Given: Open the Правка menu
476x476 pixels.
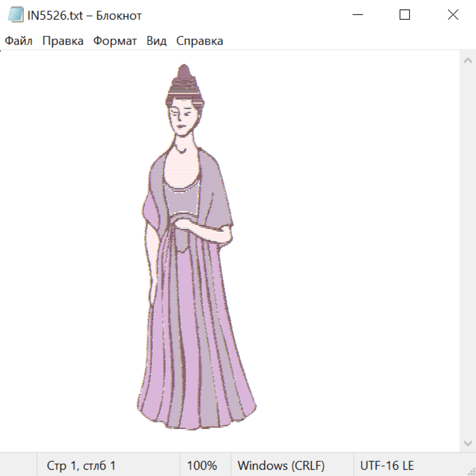Looking at the screenshot, I should click(62, 41).
